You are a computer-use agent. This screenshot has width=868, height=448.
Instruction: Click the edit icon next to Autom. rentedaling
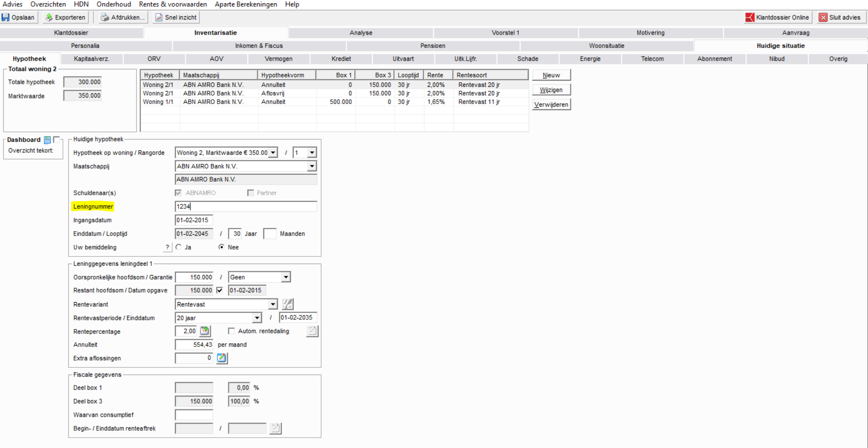click(312, 331)
